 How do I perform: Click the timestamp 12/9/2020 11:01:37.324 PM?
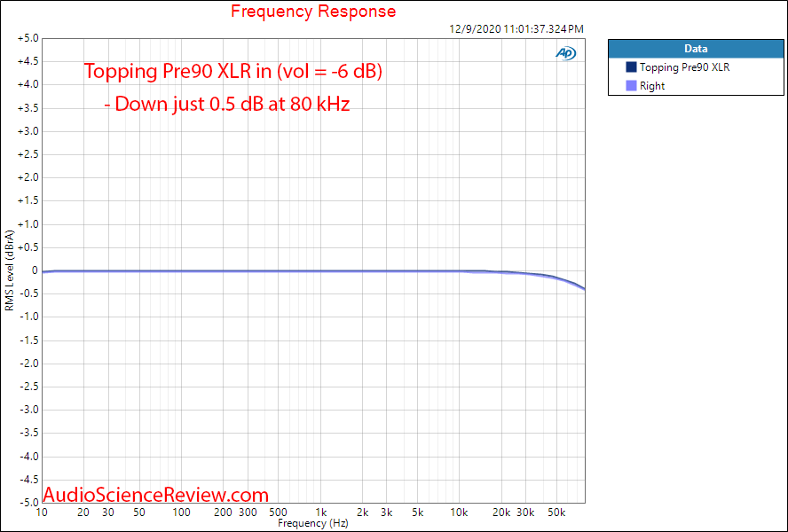(516, 29)
